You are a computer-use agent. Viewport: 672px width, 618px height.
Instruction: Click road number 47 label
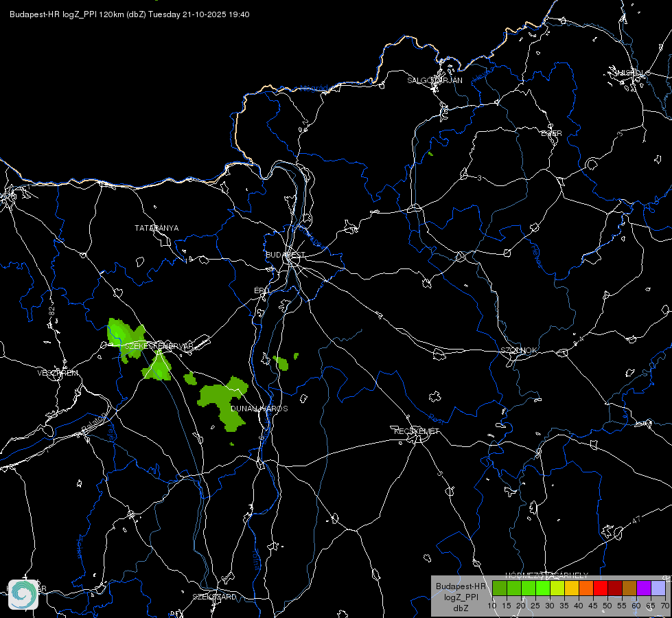point(636,520)
